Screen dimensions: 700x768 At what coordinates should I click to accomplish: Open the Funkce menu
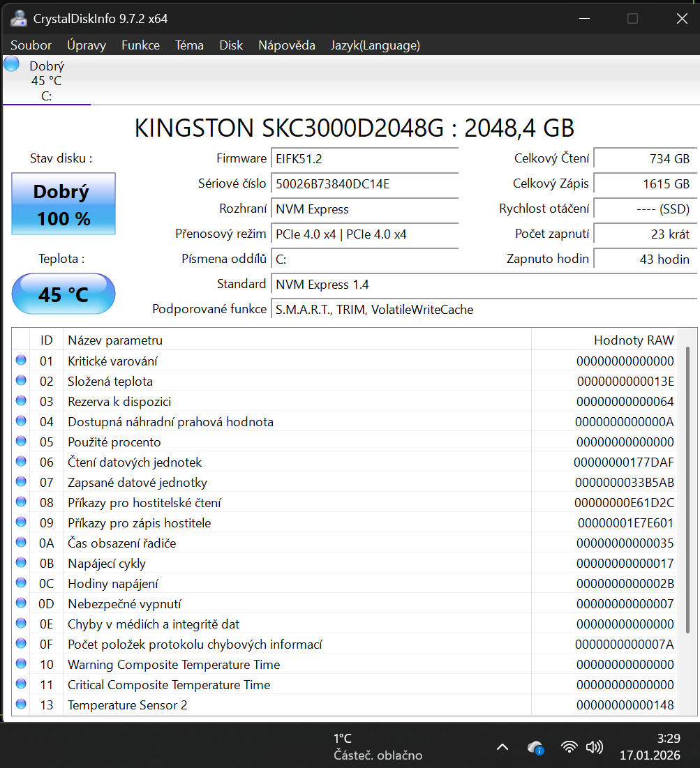pos(140,45)
